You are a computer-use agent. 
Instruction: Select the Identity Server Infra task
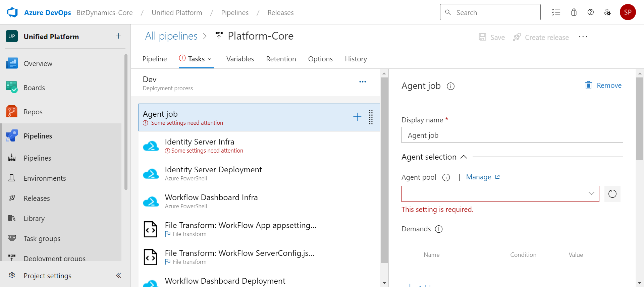259,146
